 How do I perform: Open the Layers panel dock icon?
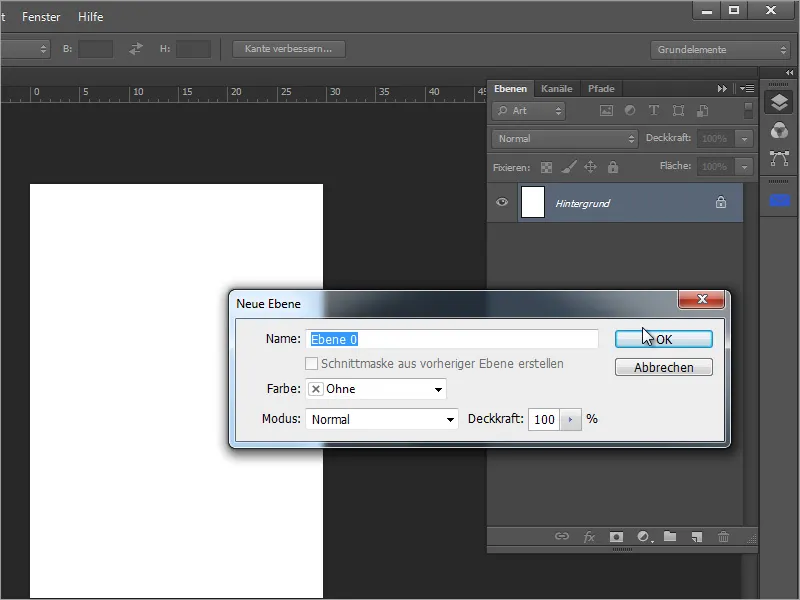pyautogui.click(x=779, y=103)
